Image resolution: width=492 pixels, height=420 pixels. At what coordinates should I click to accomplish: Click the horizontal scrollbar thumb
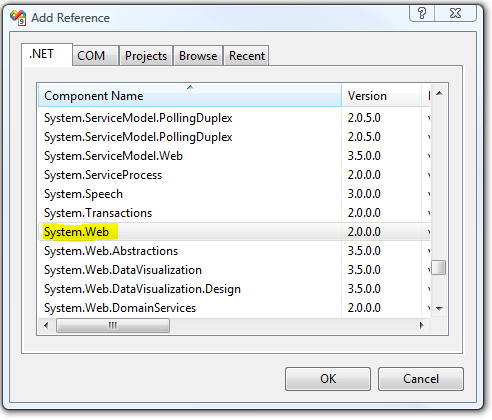point(113,325)
